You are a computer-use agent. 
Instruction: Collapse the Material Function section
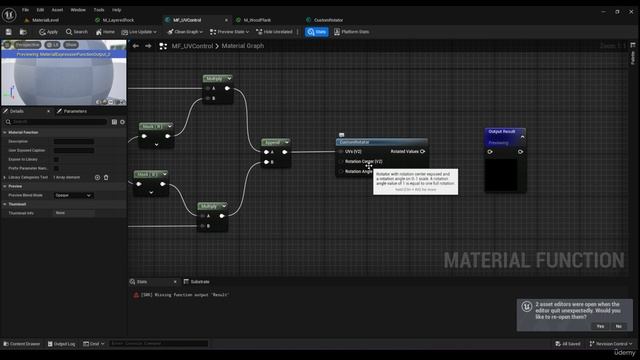click(5, 132)
